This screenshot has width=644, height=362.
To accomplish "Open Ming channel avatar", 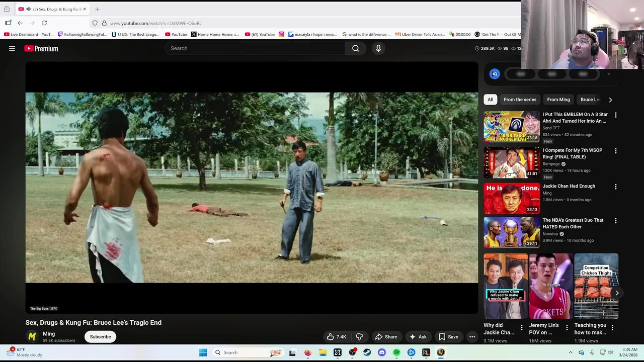I will pos(32,336).
